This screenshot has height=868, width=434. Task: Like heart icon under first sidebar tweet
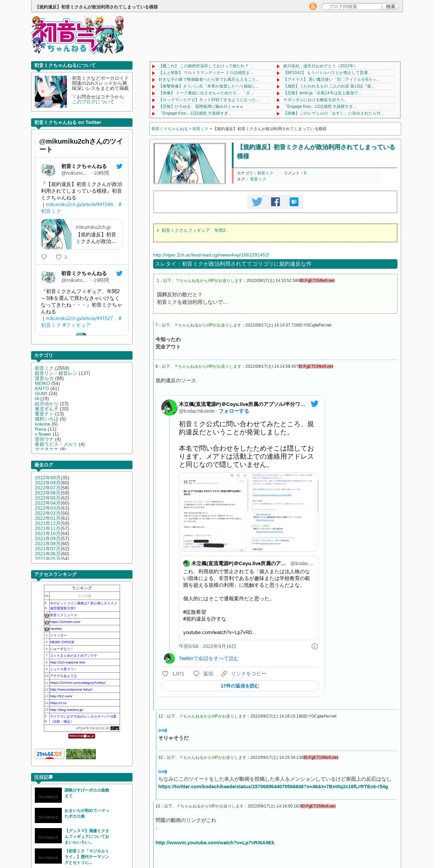pos(58,257)
